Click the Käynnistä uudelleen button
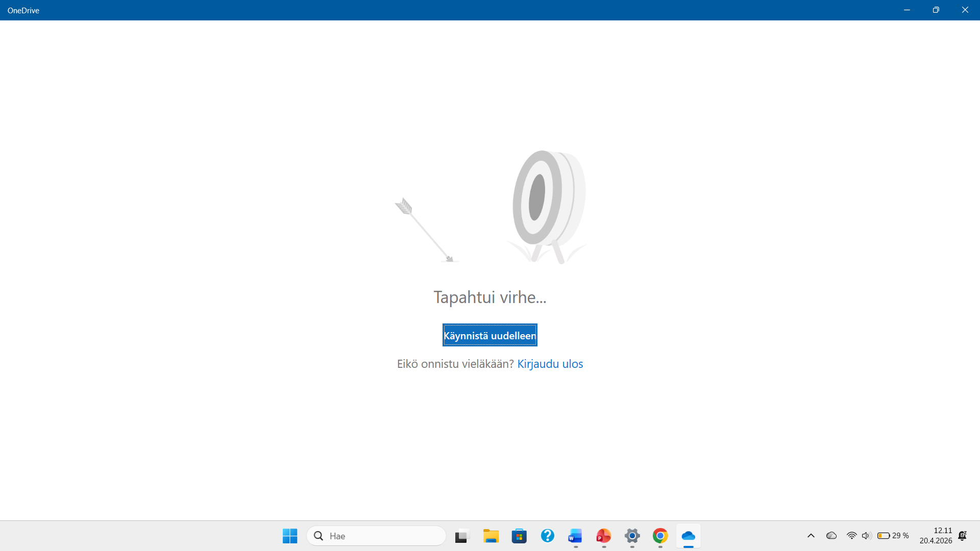The width and height of the screenshot is (980, 551). 489,335
